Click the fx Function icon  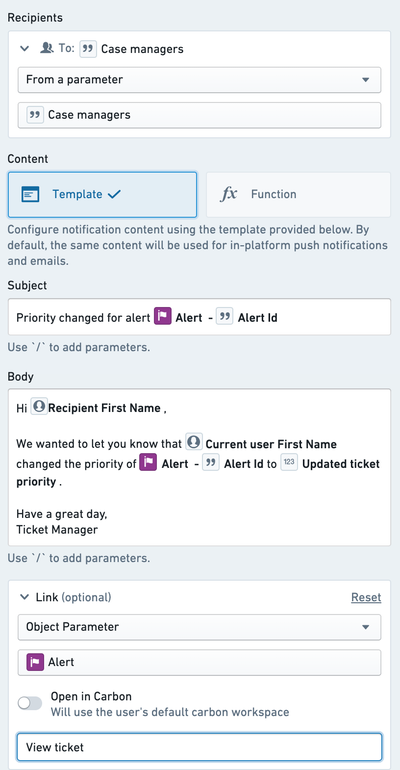point(228,194)
